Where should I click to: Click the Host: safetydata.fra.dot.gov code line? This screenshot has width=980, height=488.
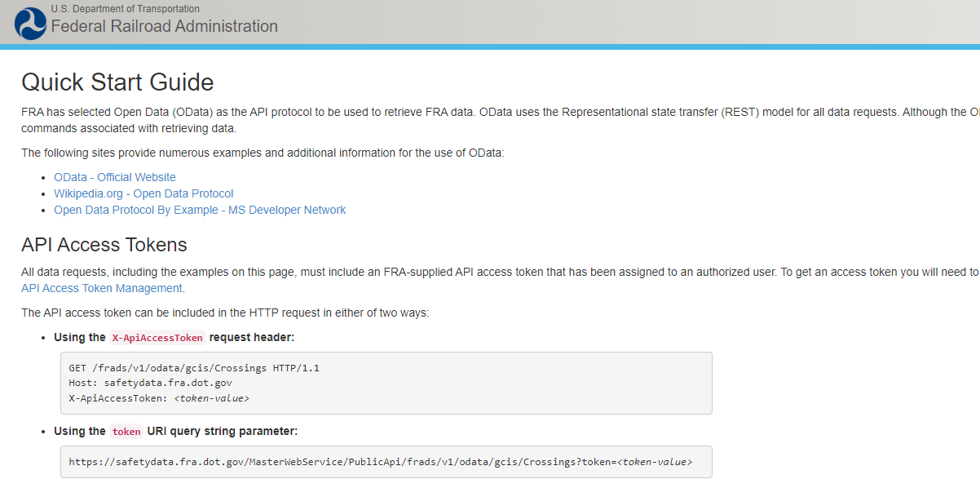coord(151,383)
